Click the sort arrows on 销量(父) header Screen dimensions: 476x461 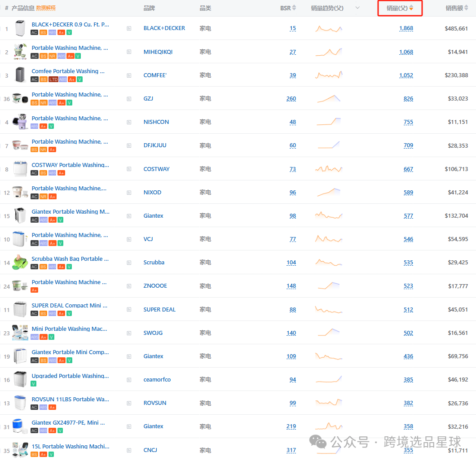[x=411, y=8]
